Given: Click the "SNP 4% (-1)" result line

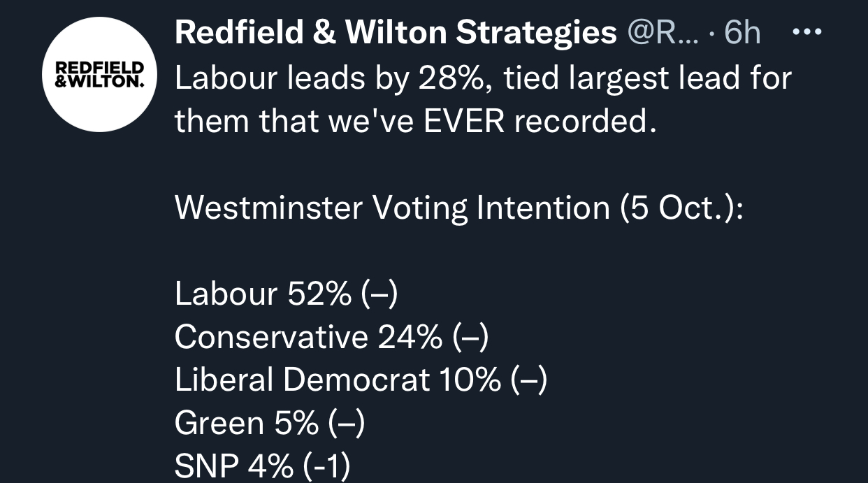Looking at the screenshot, I should (262, 466).
